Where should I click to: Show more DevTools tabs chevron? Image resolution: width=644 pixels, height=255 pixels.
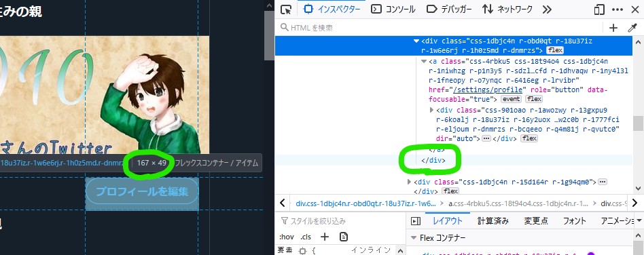pos(547,9)
